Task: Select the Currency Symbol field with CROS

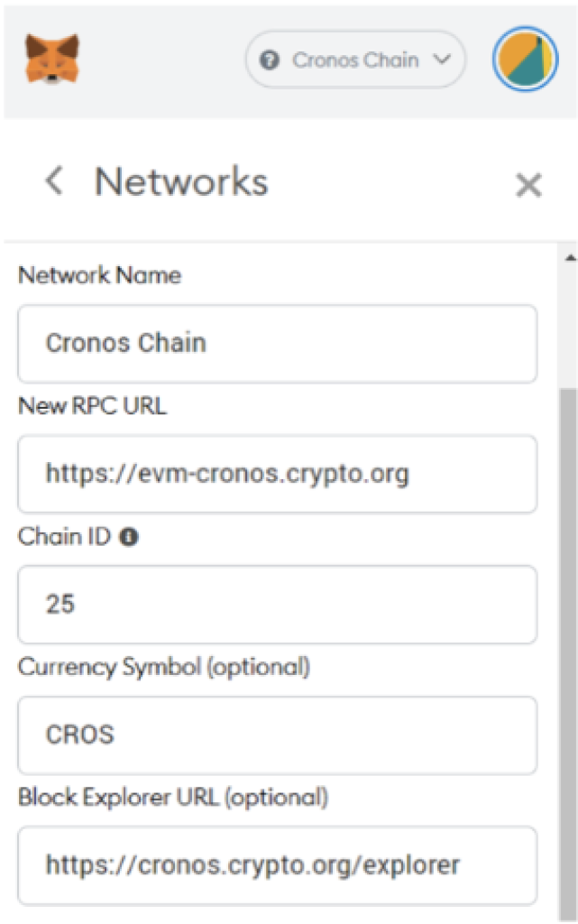Action: point(277,735)
